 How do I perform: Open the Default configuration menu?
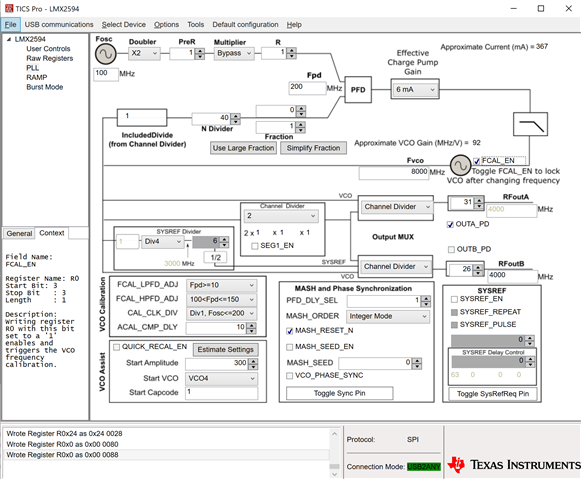point(245,24)
